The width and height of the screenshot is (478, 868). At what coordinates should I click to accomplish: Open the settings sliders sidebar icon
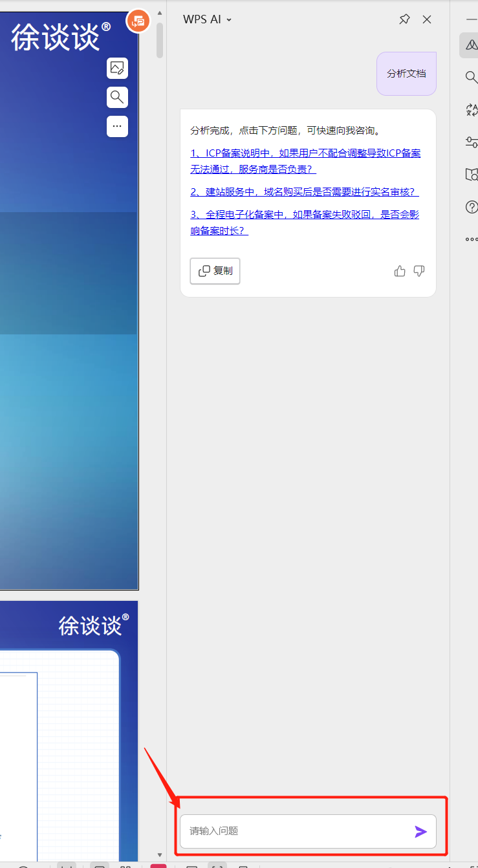(471, 142)
